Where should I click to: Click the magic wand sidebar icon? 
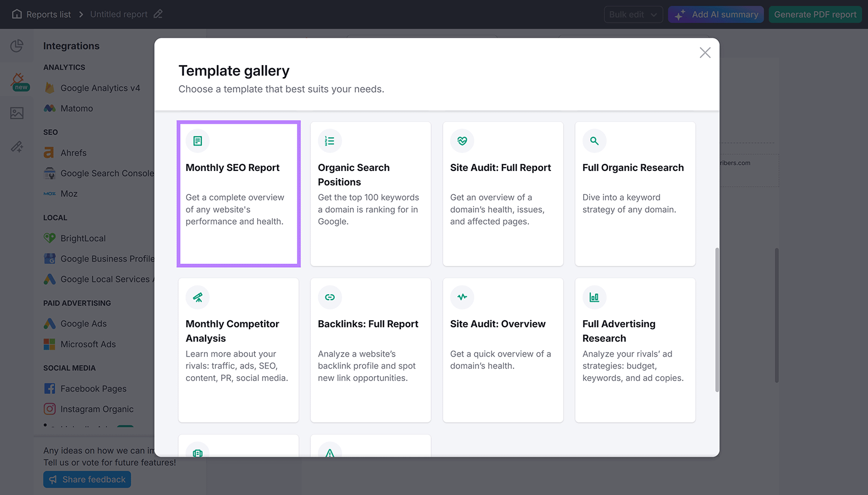[x=17, y=147]
